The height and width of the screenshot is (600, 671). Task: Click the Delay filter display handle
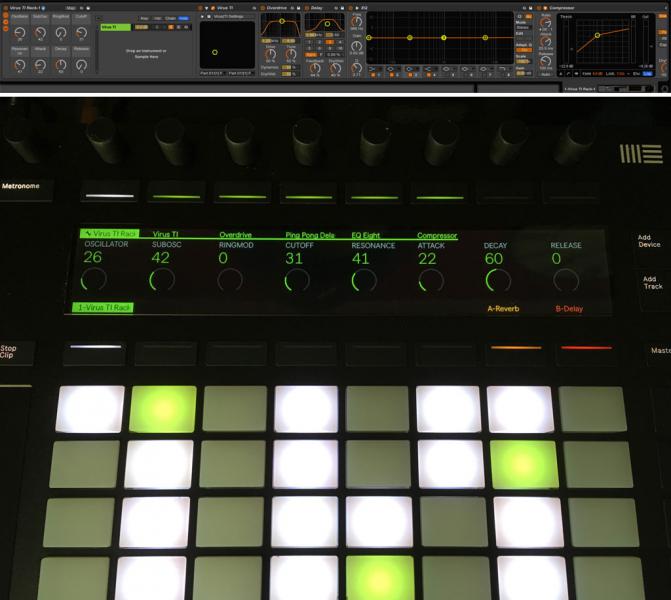[327, 24]
